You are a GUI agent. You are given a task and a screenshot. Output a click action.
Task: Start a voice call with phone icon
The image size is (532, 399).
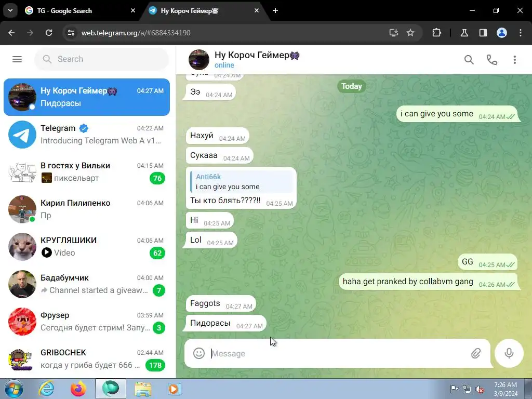tap(491, 60)
